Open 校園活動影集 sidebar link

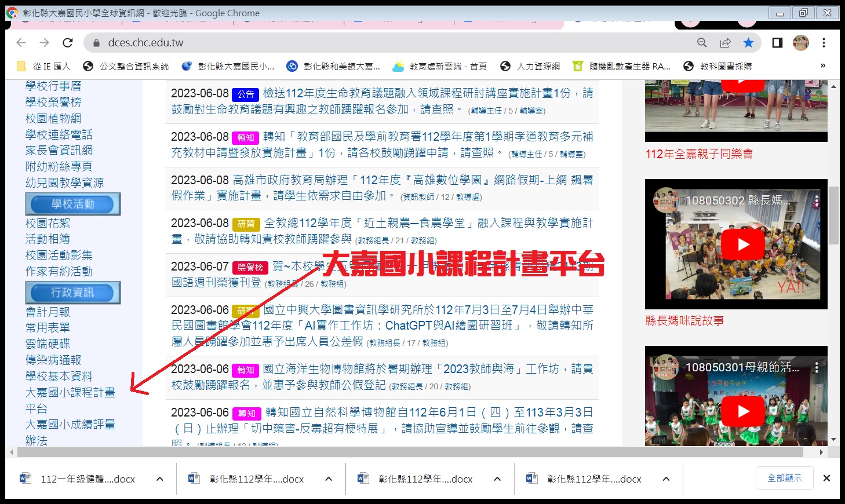[x=59, y=255]
